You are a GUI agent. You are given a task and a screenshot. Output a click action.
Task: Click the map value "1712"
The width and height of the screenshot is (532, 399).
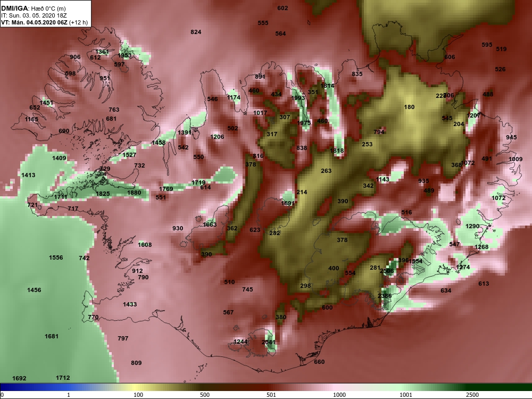tap(63, 378)
